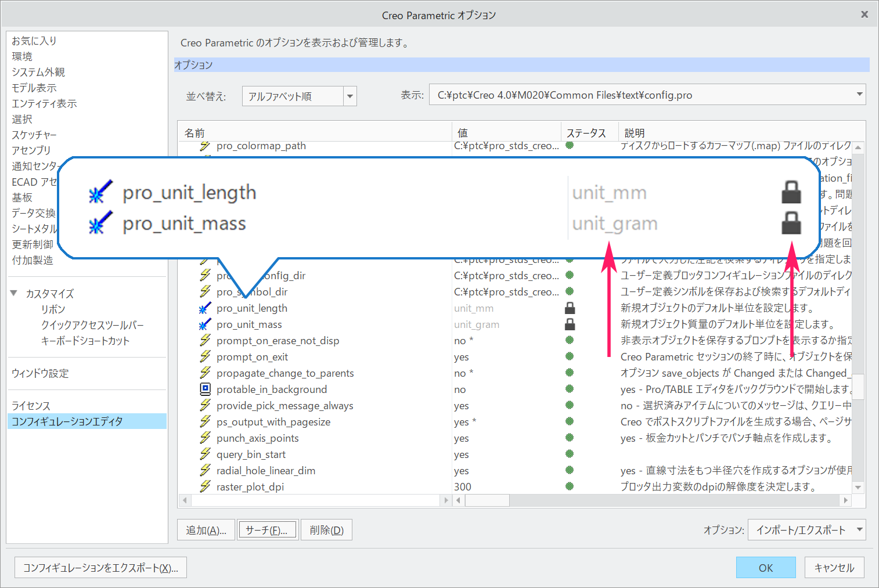Screen dimensions: 879x588
Task: Click the 名前 column header
Action: click(195, 133)
